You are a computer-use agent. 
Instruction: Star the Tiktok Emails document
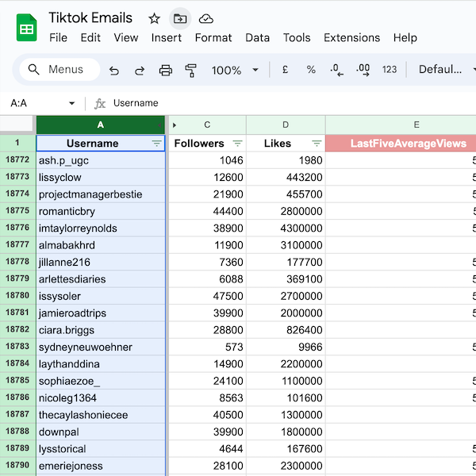coord(154,19)
